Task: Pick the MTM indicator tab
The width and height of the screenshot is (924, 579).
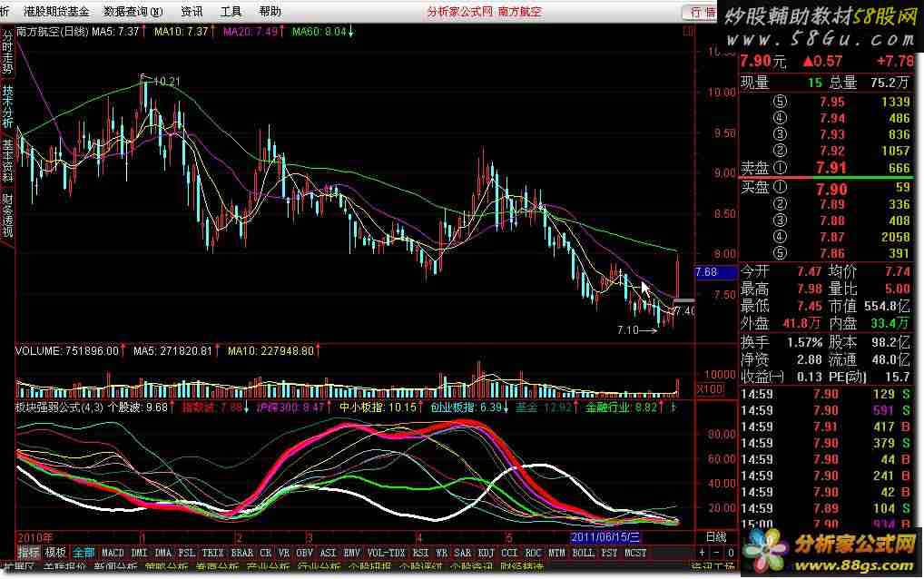Action: (556, 553)
